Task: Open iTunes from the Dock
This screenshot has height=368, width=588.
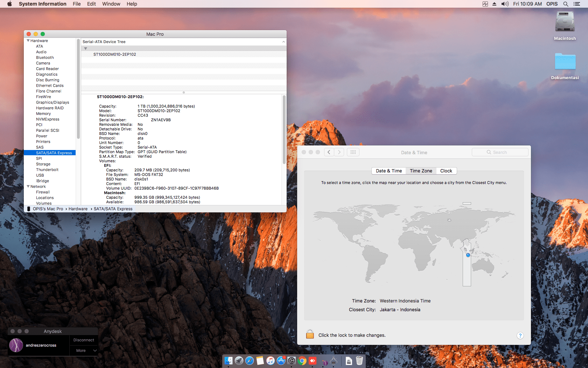Action: 271,361
